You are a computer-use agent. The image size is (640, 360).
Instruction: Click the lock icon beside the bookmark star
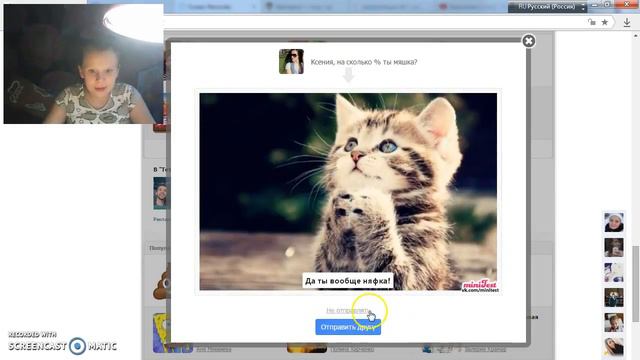(591, 22)
